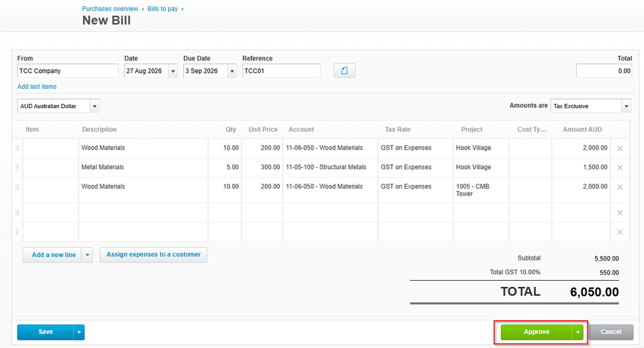Click the green Approve button
This screenshot has width=644, height=348.
[x=536, y=332]
